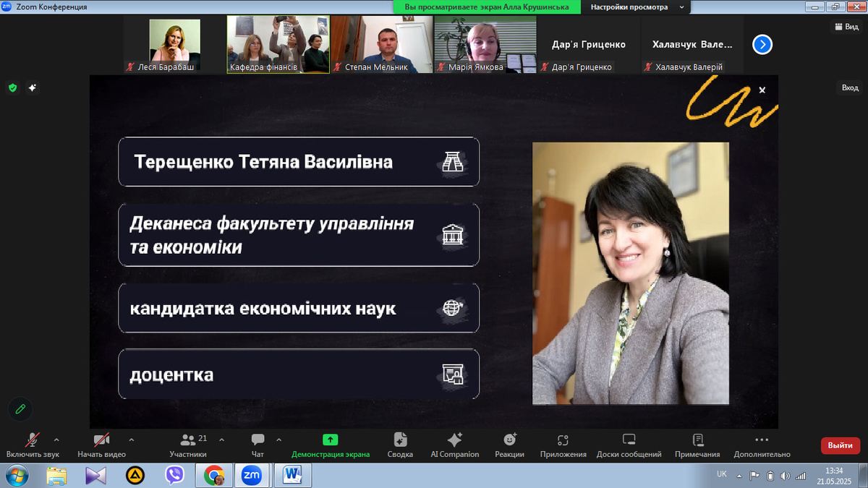
Task: Open Доски сообщений whiteboards
Action: [629, 445]
